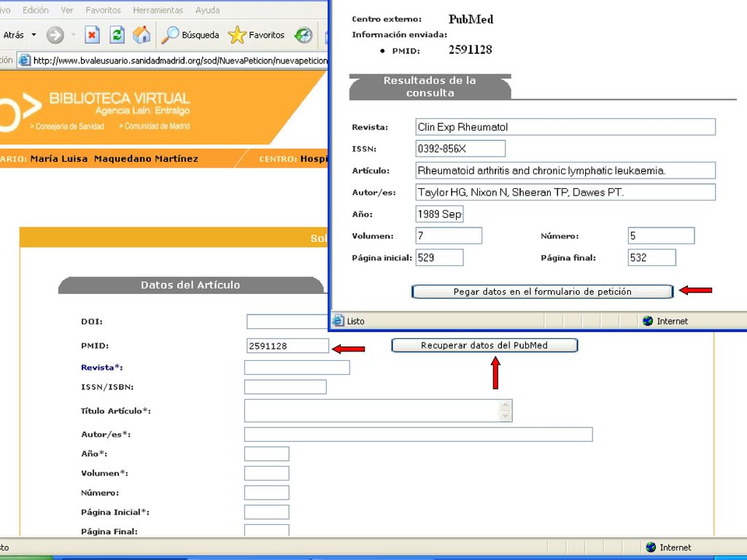Click the blue Revista link label in the form

102,367
